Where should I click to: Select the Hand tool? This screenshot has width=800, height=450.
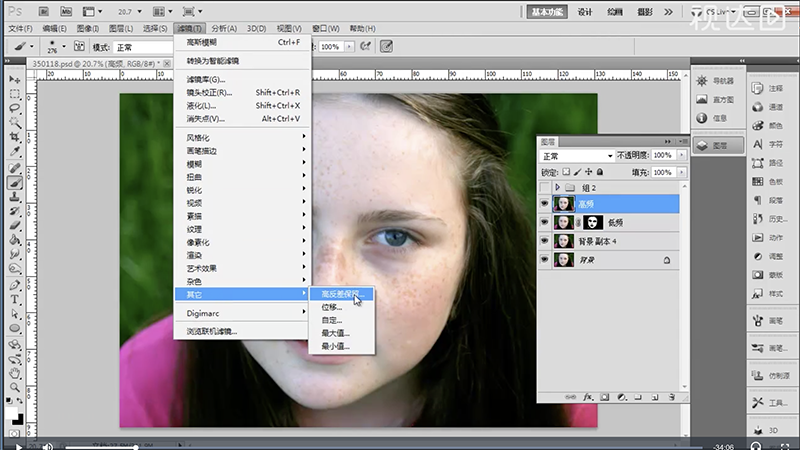pos(15,373)
